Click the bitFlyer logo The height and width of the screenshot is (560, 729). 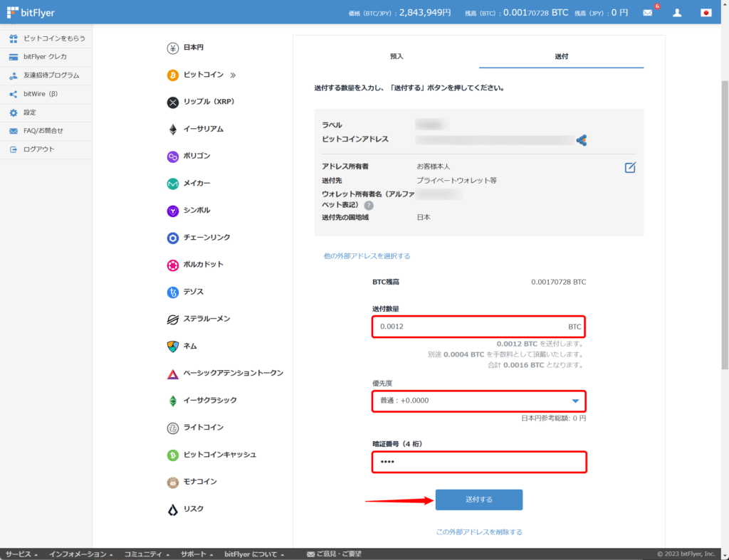coord(31,13)
